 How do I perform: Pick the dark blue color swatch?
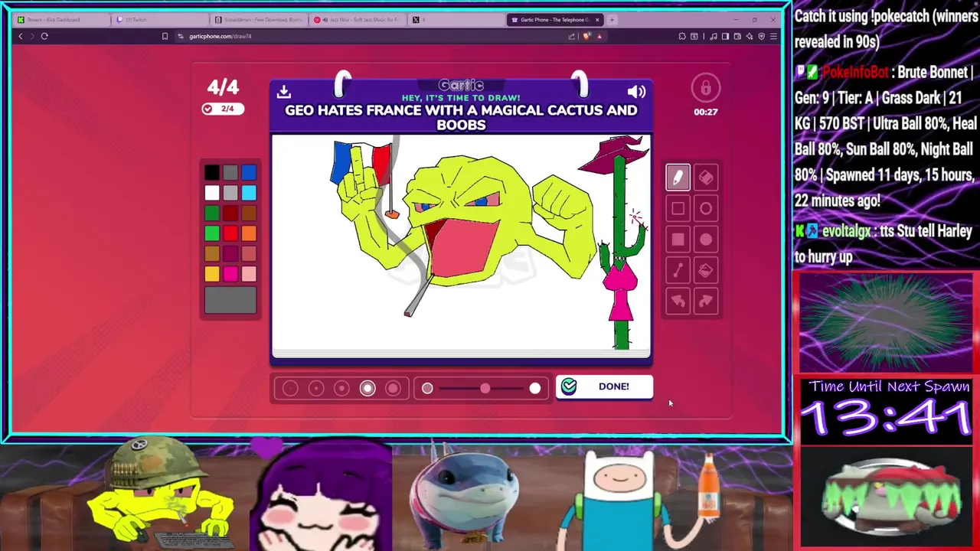(249, 173)
